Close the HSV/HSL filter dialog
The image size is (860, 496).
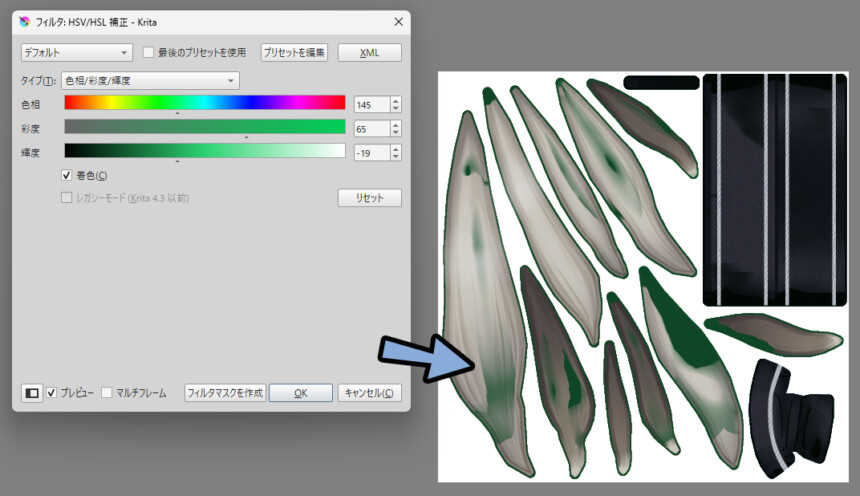(398, 22)
